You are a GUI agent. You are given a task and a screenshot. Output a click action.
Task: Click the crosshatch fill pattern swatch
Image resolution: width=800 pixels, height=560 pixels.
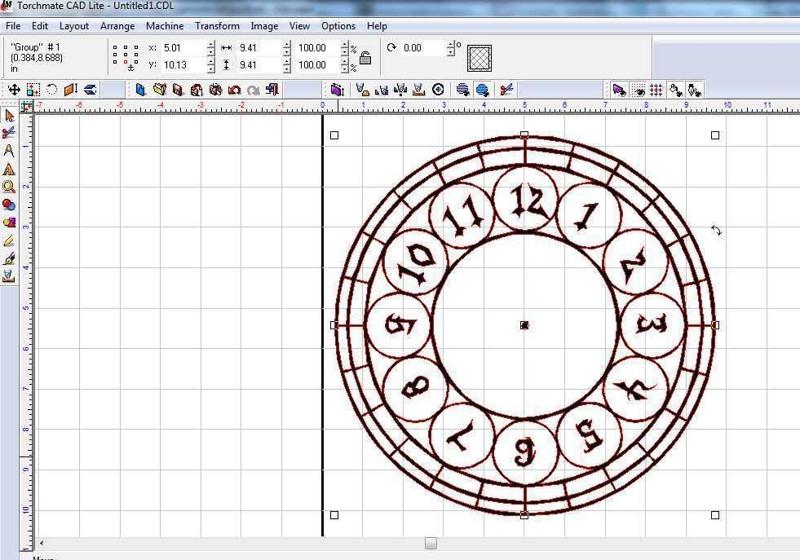click(x=480, y=58)
